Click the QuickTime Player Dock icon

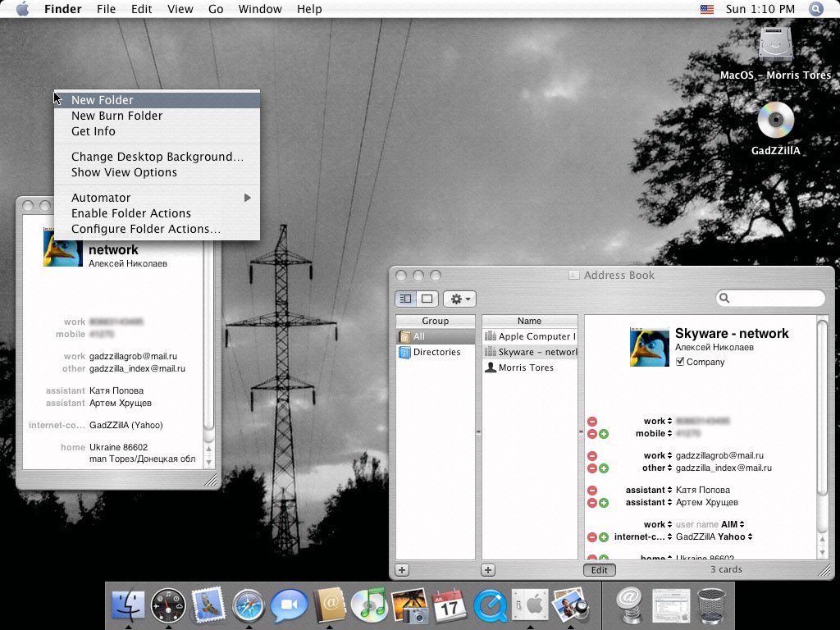(x=490, y=606)
